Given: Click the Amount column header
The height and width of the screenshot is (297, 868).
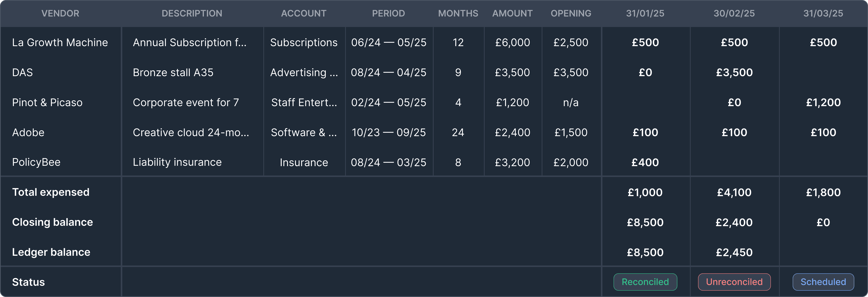Looking at the screenshot, I should 512,13.
